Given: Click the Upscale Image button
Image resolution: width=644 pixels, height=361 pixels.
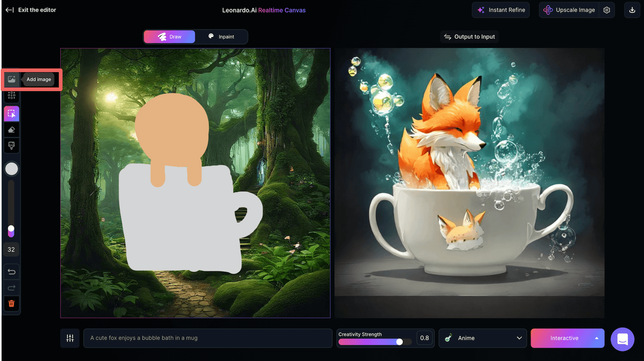Looking at the screenshot, I should [x=569, y=10].
